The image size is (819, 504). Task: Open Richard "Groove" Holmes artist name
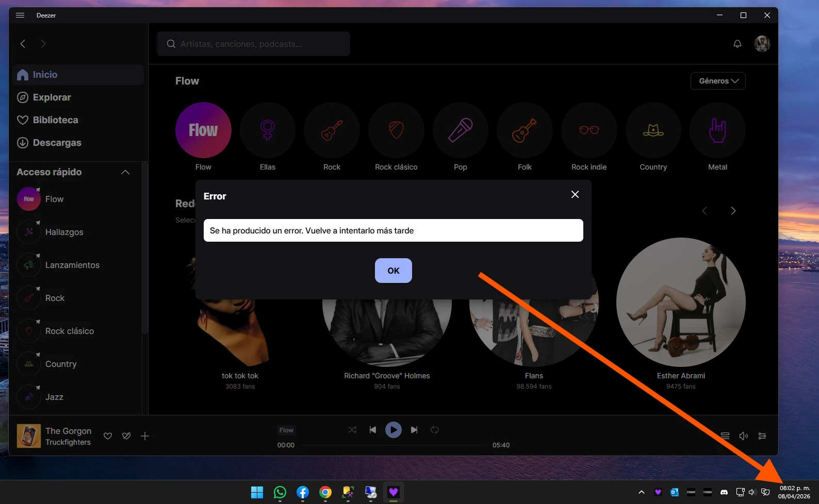(387, 376)
